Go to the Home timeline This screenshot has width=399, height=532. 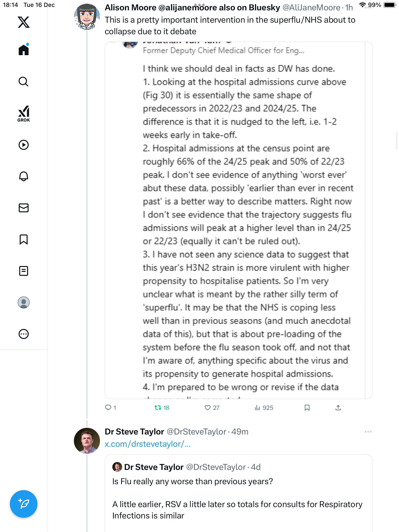pos(24,50)
